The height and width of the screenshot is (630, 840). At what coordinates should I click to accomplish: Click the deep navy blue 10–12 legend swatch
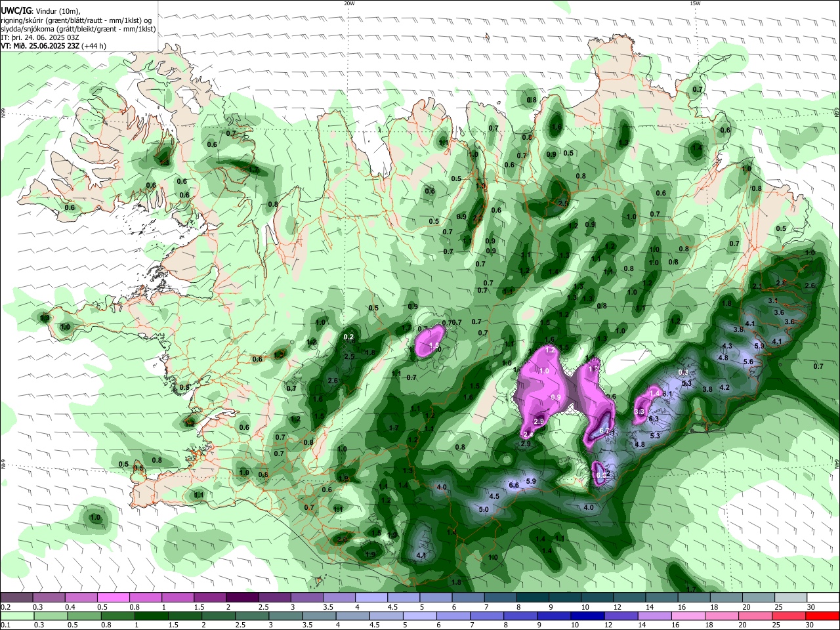(x=588, y=616)
